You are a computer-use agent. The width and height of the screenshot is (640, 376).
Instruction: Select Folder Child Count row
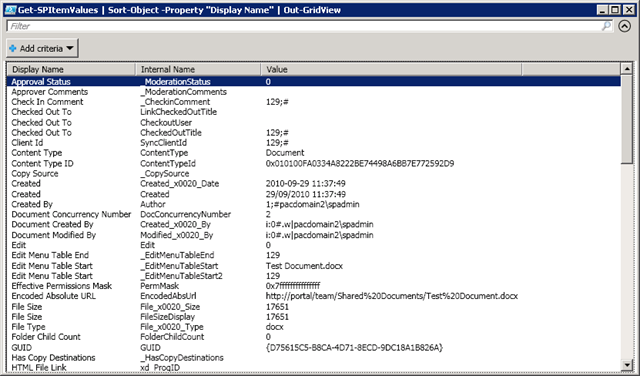click(x=313, y=337)
